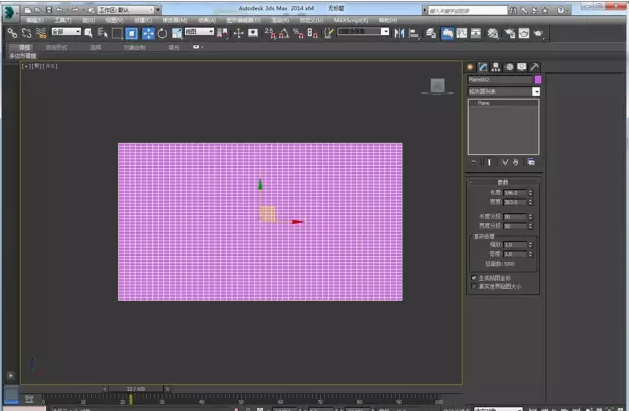Click the Configure Modifier Sets icon below the stack
The width and height of the screenshot is (629, 411).
click(532, 161)
